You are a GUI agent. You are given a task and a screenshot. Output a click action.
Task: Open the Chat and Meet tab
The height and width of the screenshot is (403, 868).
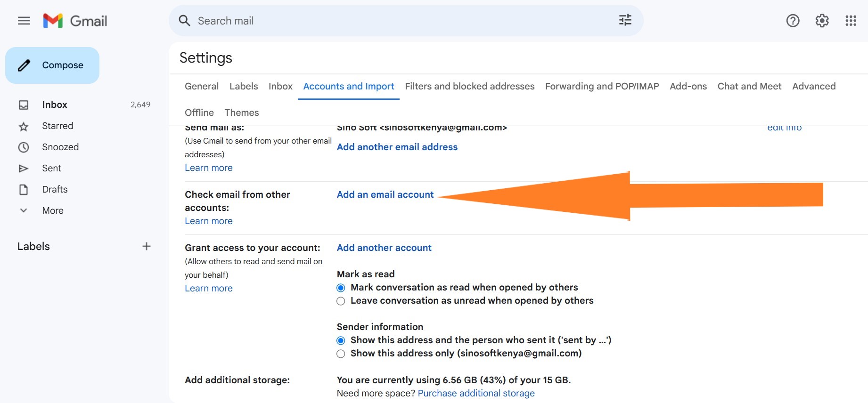pyautogui.click(x=750, y=86)
